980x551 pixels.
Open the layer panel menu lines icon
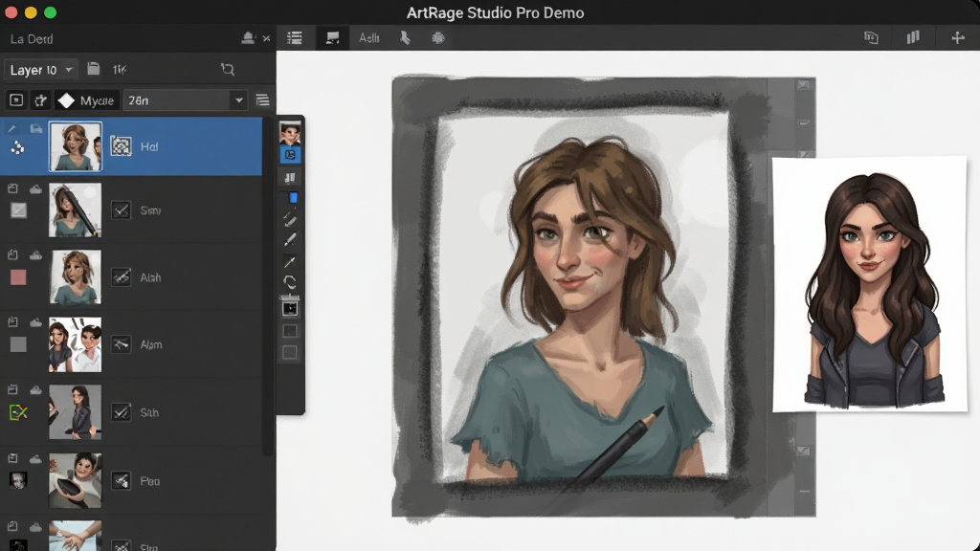click(262, 99)
